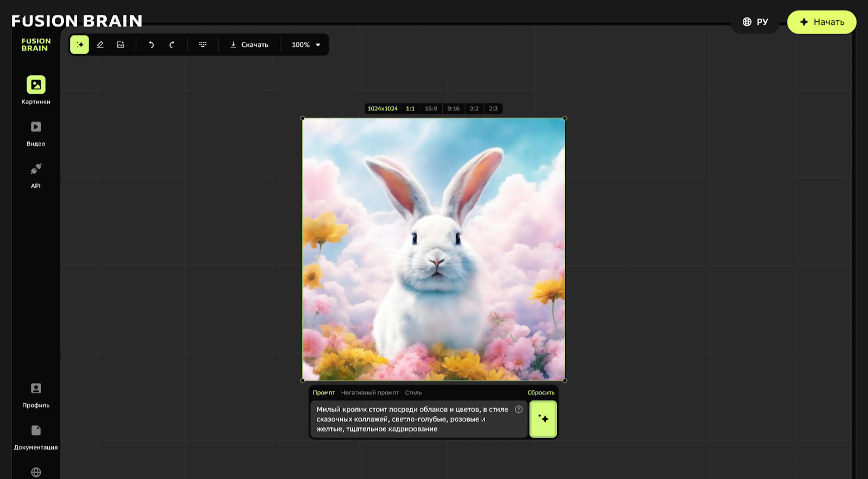
Task: Select the image upload tool
Action: (120, 44)
